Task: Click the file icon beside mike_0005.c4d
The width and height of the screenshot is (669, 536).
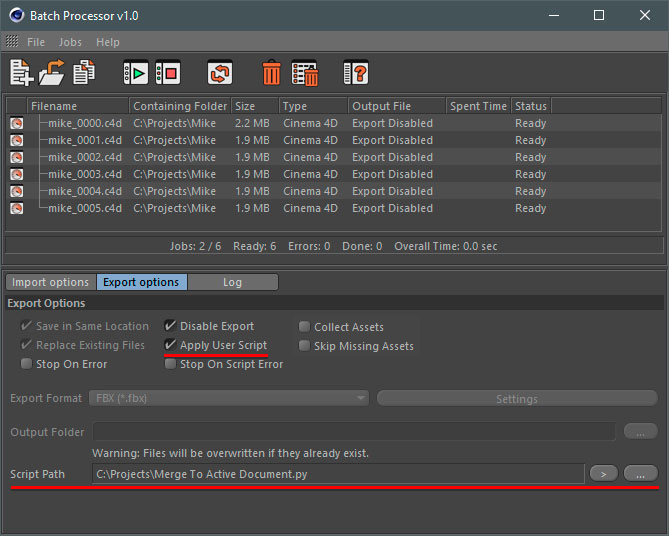Action: click(17, 209)
